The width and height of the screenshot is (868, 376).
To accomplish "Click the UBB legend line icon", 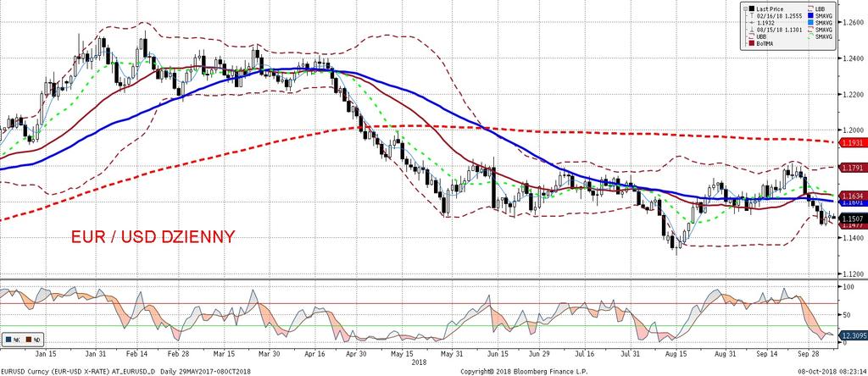I will coord(751,36).
